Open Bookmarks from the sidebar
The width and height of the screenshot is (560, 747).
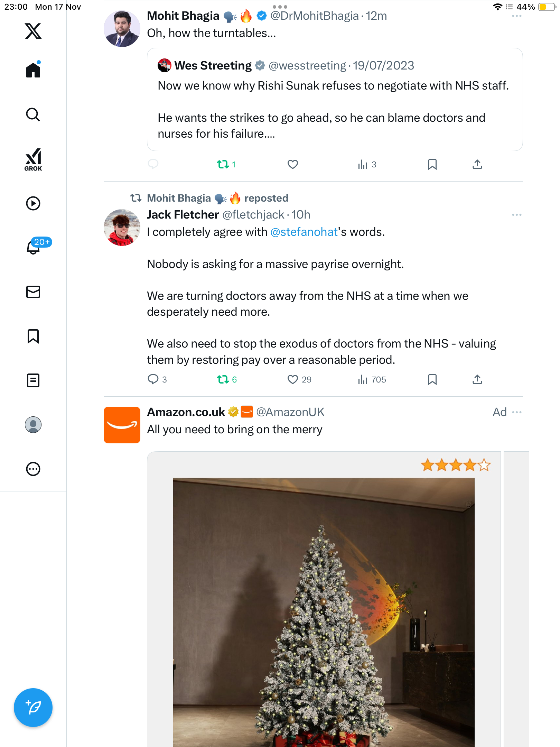(33, 336)
